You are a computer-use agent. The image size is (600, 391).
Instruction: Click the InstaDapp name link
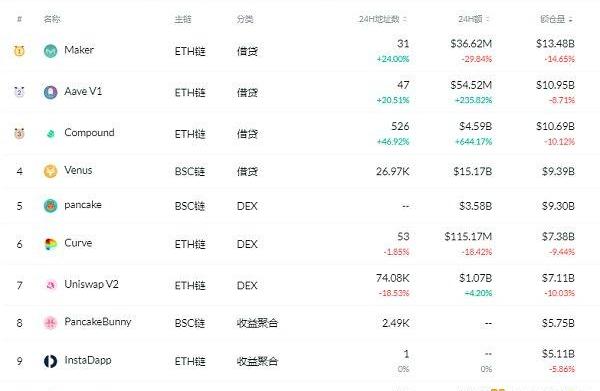point(88,360)
